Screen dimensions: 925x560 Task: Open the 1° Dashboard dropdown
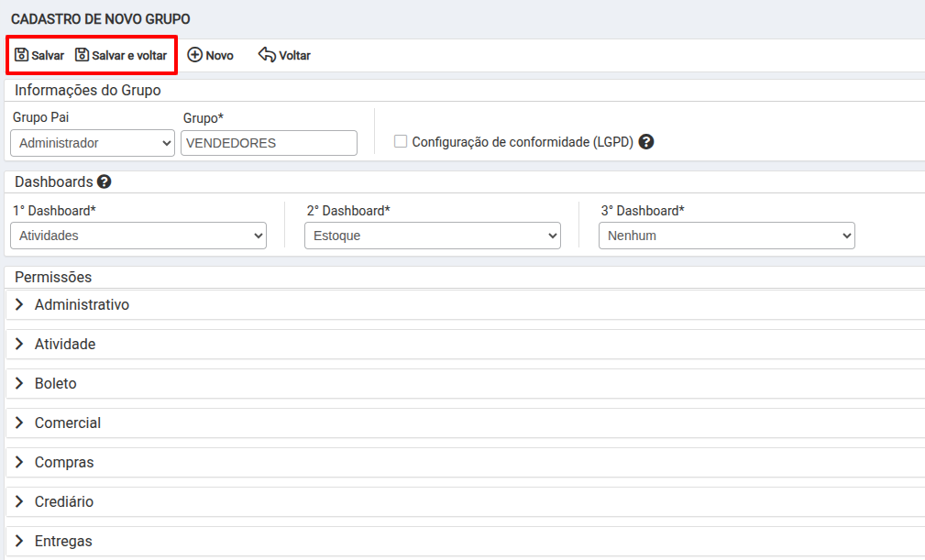click(x=138, y=236)
